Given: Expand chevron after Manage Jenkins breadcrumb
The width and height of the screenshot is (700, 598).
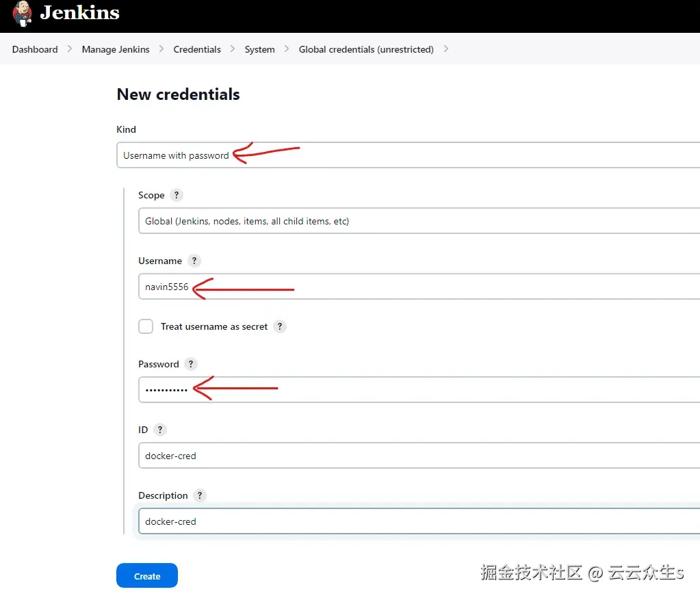Looking at the screenshot, I should pos(161,49).
